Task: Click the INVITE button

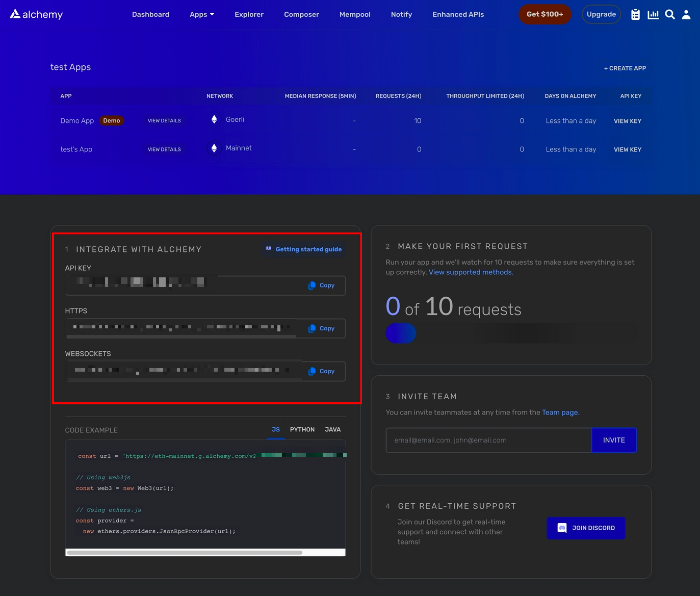Action: 614,440
